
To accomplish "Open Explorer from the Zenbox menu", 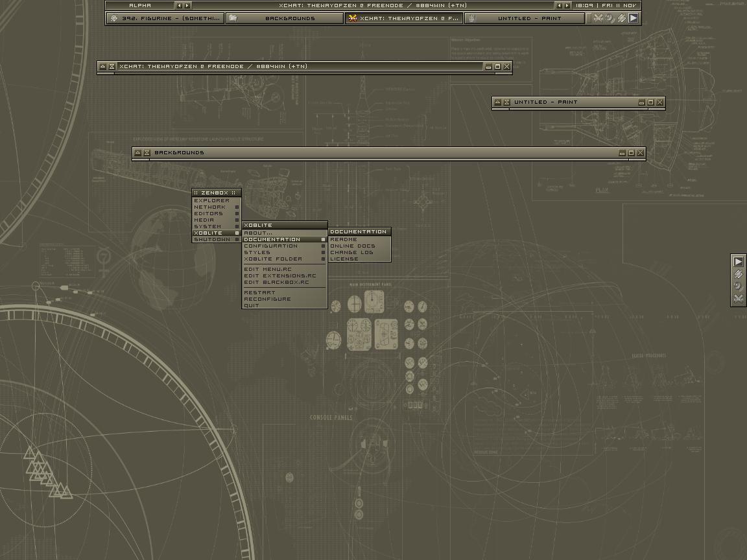I will click(x=217, y=200).
